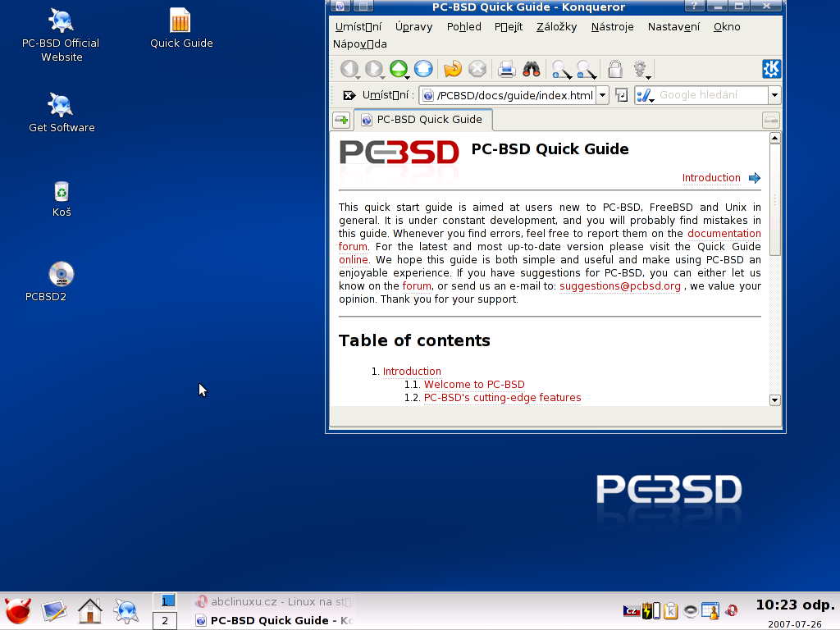
Task: Open the Úpravy menu
Action: pos(413,27)
